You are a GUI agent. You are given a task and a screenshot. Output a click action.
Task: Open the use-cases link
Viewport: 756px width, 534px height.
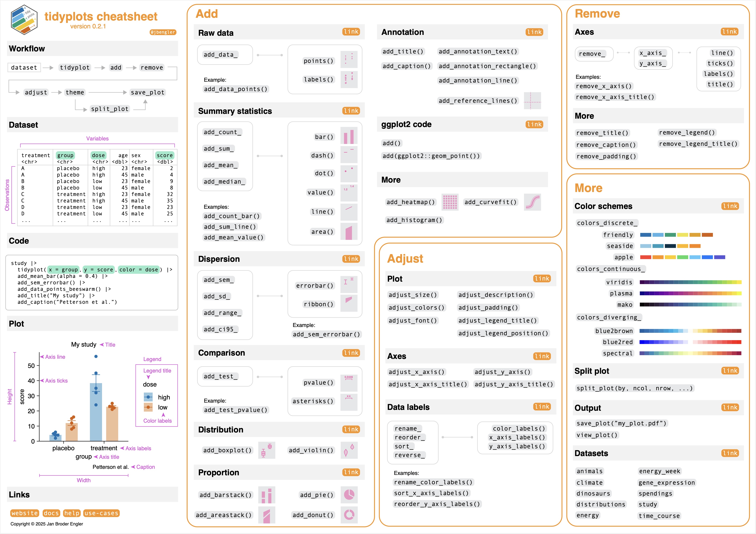coord(101,513)
